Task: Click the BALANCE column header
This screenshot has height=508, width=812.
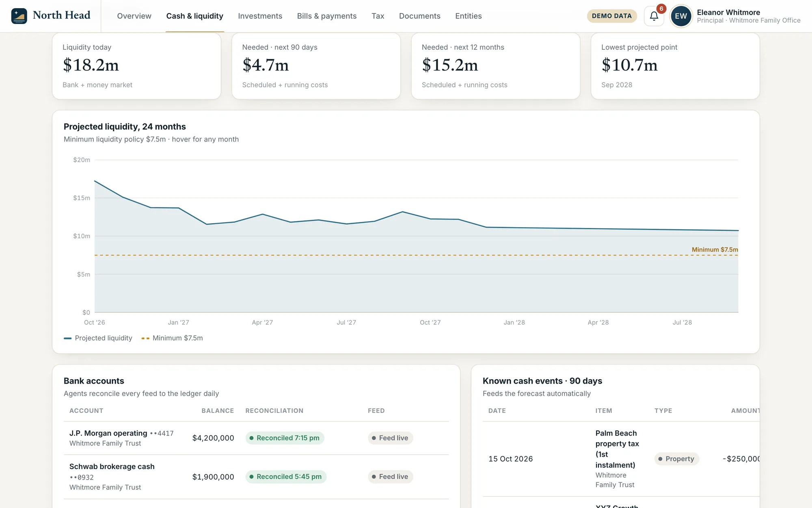Action: (218, 411)
